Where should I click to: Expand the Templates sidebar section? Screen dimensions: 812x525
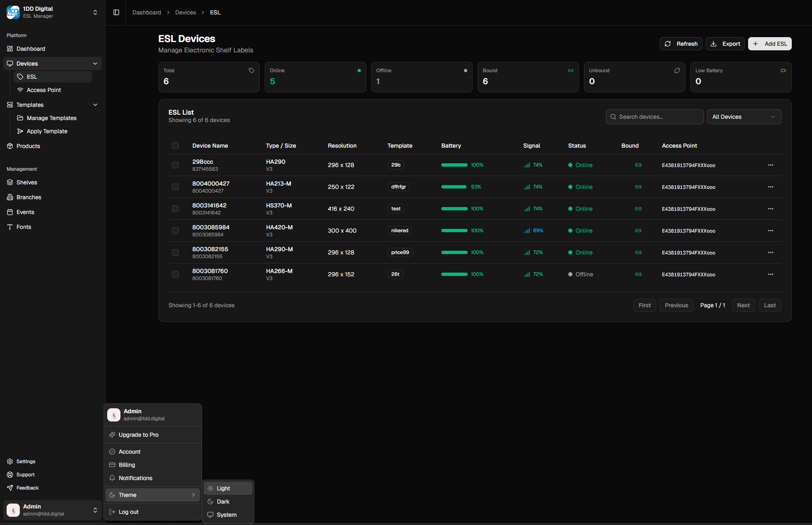pyautogui.click(x=95, y=105)
